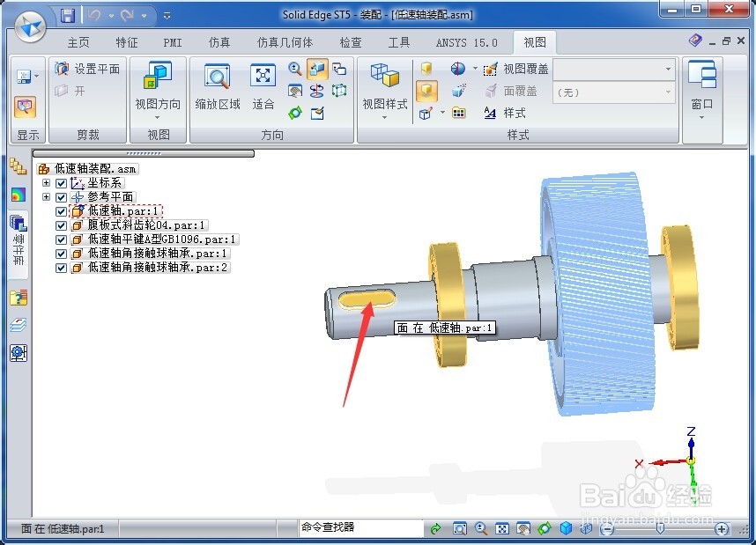Expand the 坐标系 tree node
Screen dimensions: 756x545
tap(47, 182)
